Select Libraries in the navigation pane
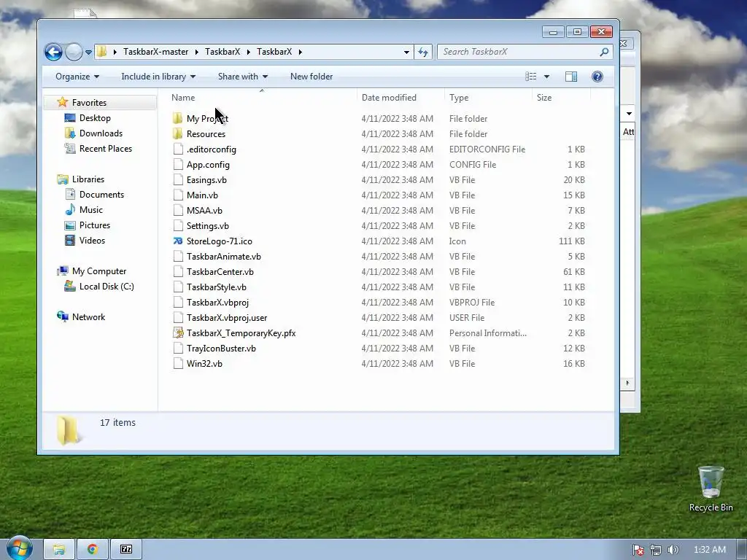This screenshot has height=560, width=747. (88, 179)
